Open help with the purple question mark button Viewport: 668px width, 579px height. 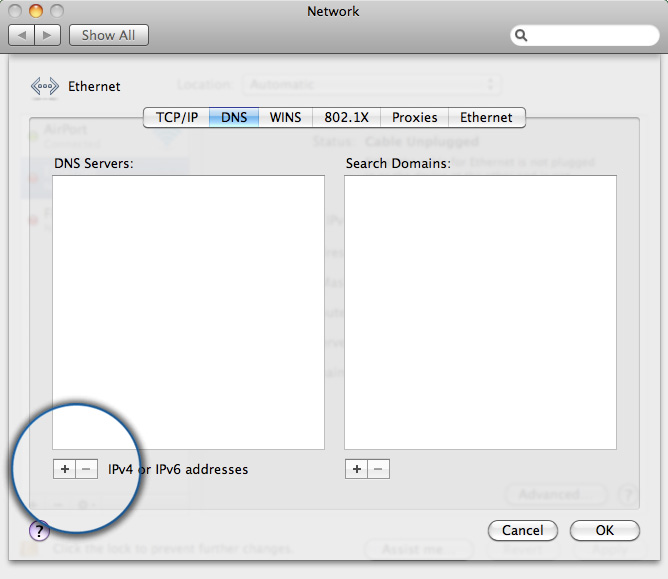39,530
